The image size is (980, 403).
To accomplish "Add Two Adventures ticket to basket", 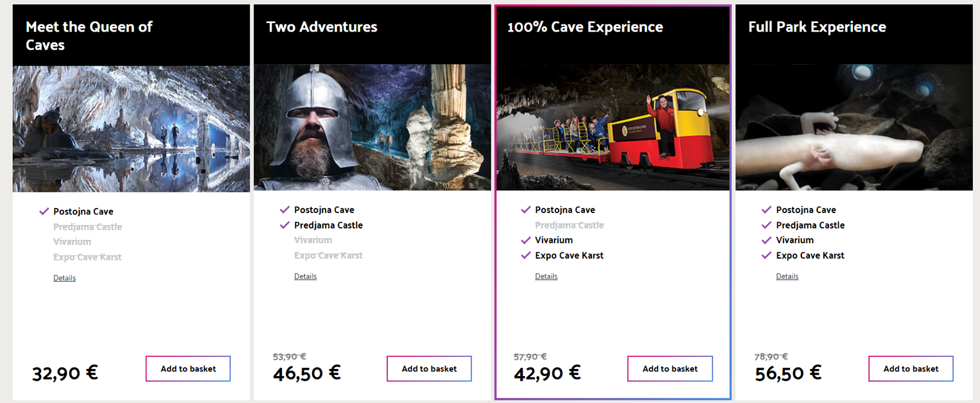I will coord(429,369).
